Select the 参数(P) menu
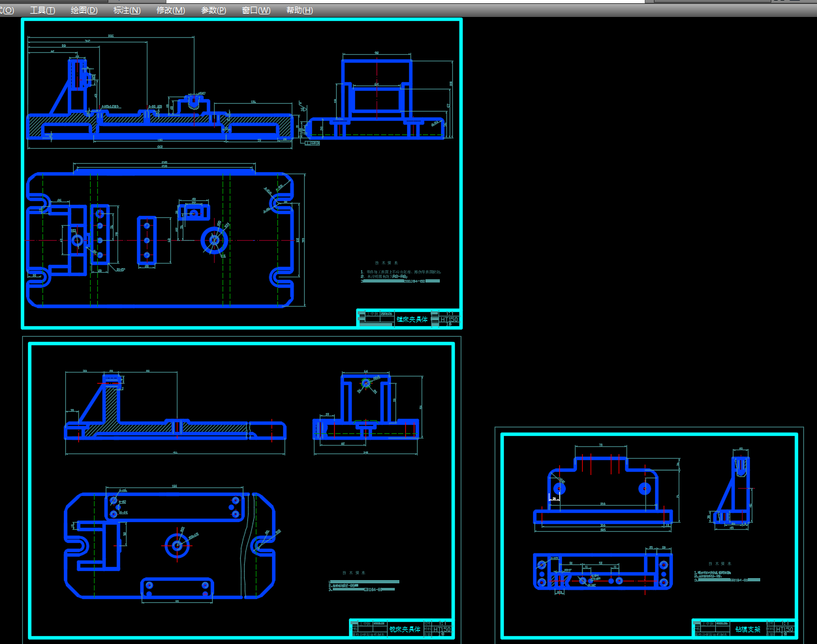 [213, 10]
